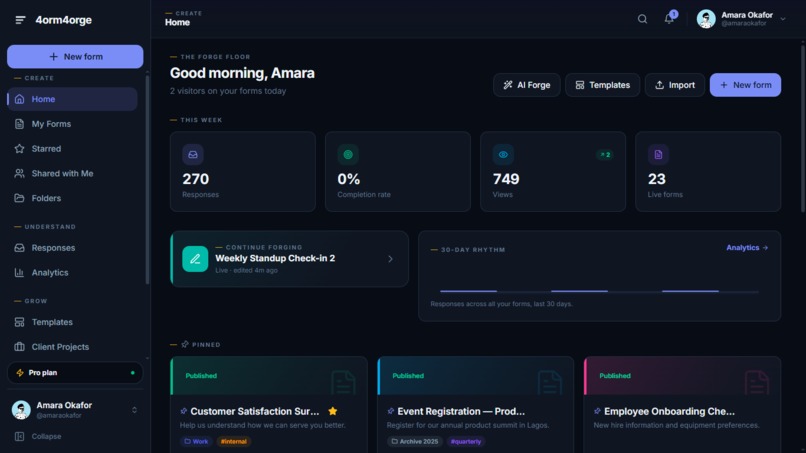This screenshot has height=453, width=806.
Task: Toggle the star on Customer Satisfaction Survey
Action: 333,411
